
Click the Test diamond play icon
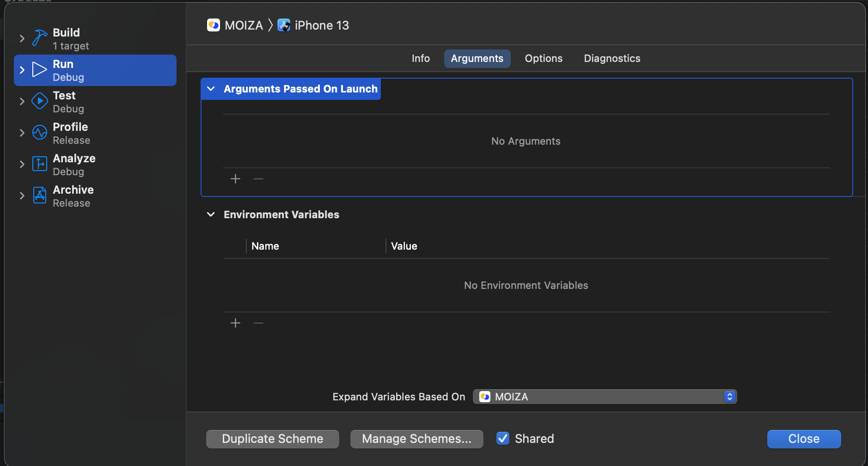coord(40,101)
